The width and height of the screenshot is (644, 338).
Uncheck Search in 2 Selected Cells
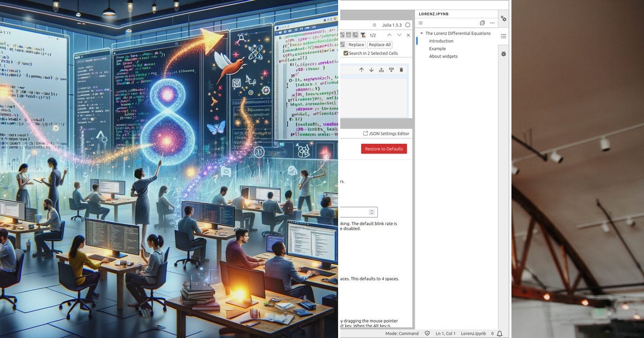[345, 53]
